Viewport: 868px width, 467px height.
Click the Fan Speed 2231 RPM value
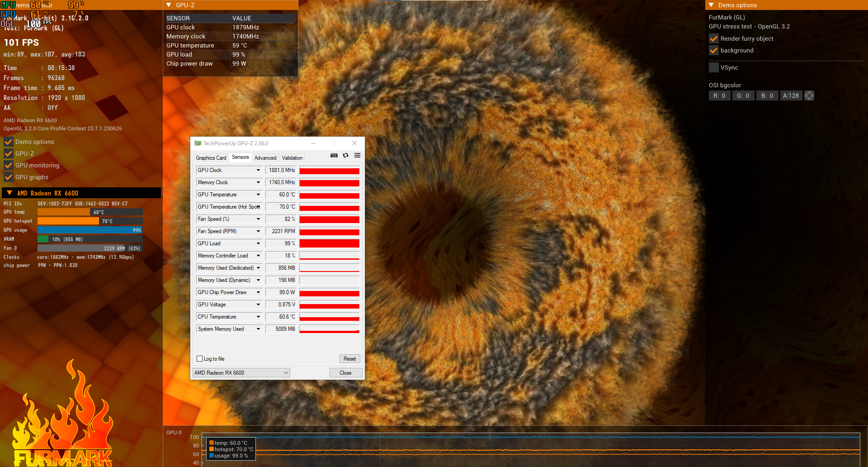click(x=281, y=231)
